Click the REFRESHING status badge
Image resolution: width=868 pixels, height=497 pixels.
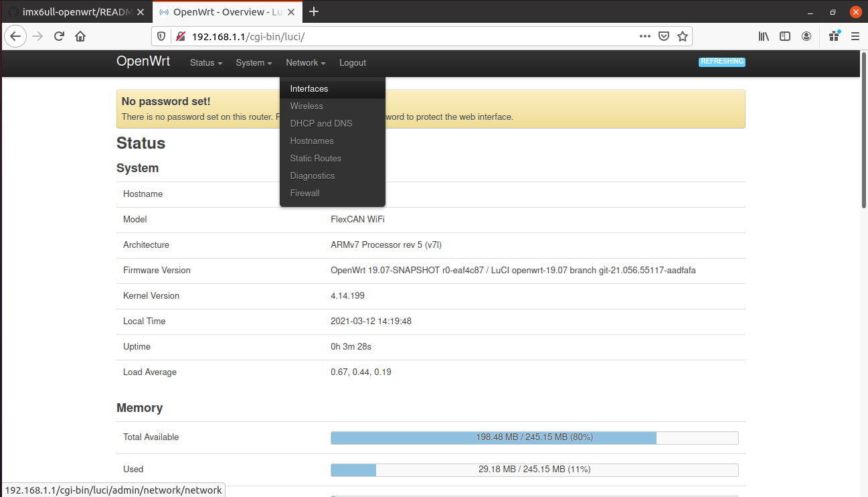[722, 62]
